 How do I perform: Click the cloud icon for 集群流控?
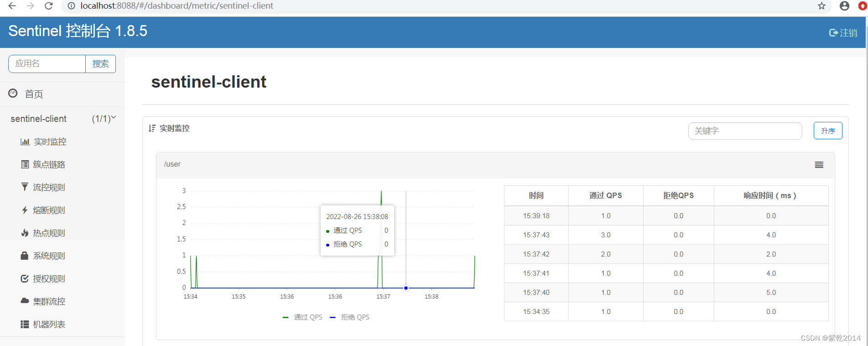pos(25,301)
